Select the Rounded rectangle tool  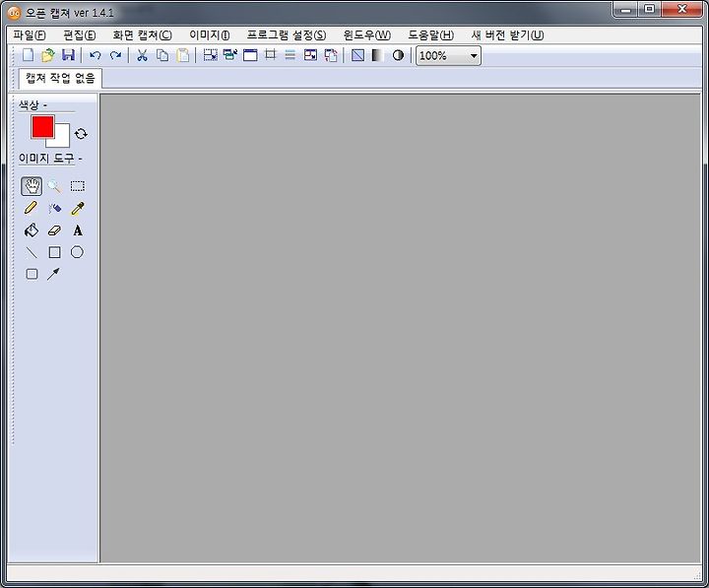(x=32, y=274)
